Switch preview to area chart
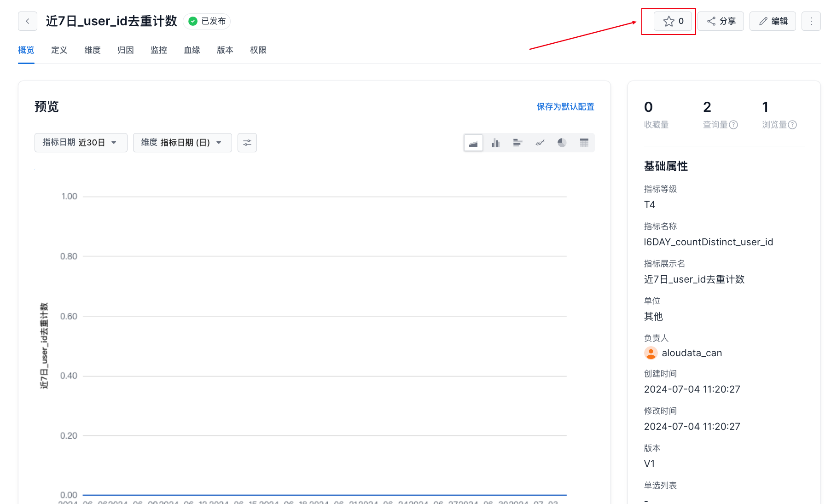 click(473, 143)
